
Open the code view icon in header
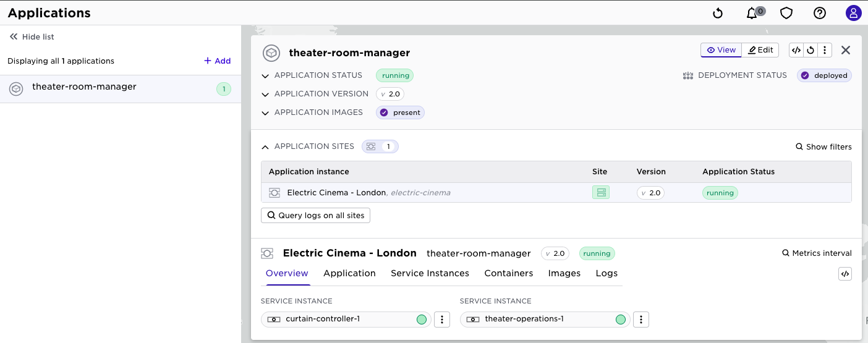(796, 50)
